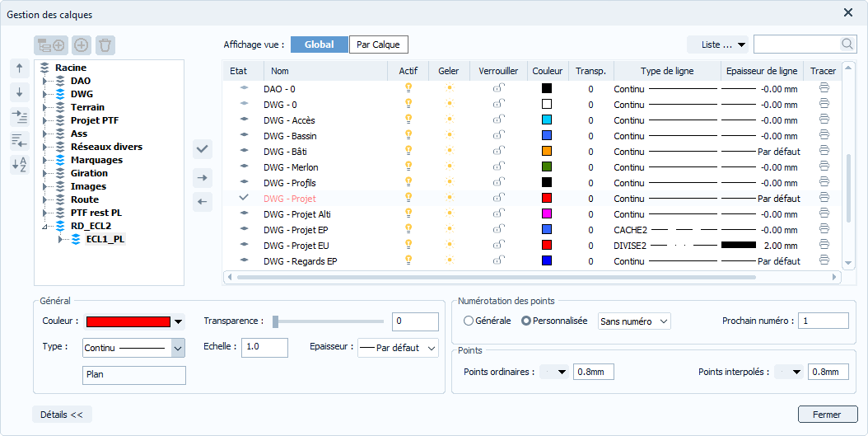868x436 pixels.
Task: Open the Type Continu line dropdown
Action: (x=178, y=348)
